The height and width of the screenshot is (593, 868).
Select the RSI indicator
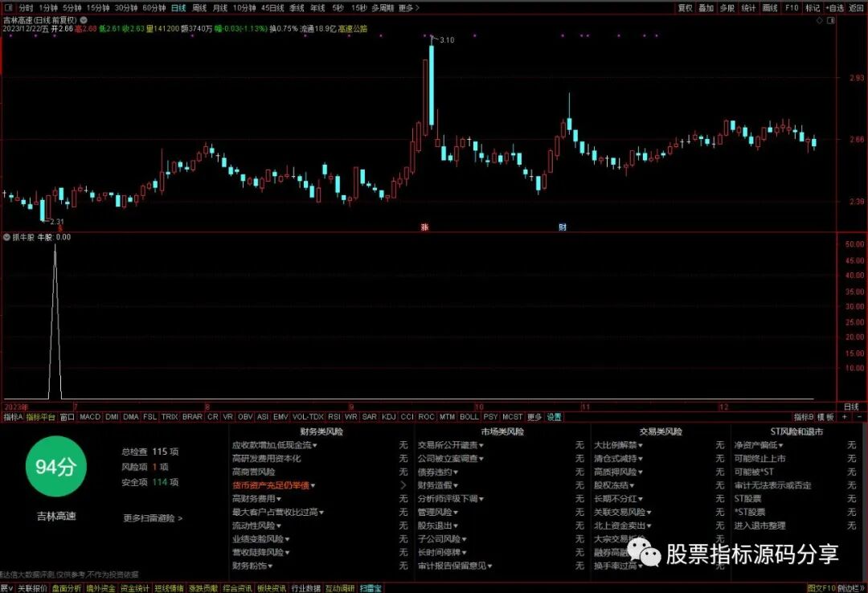coord(334,417)
